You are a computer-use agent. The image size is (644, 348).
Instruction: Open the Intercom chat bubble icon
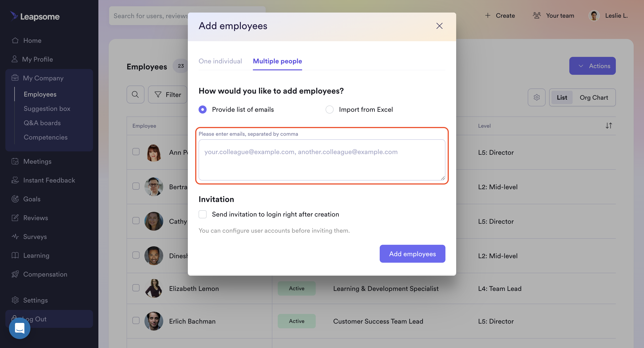(x=19, y=328)
